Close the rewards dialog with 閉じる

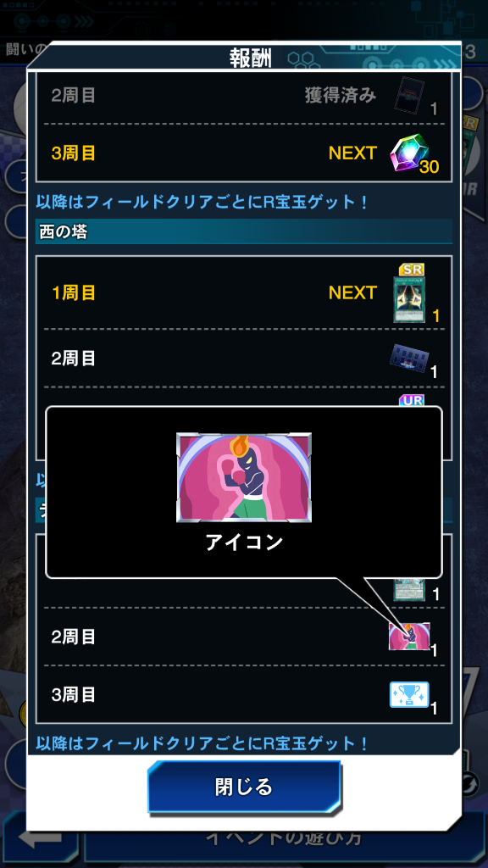tap(244, 787)
